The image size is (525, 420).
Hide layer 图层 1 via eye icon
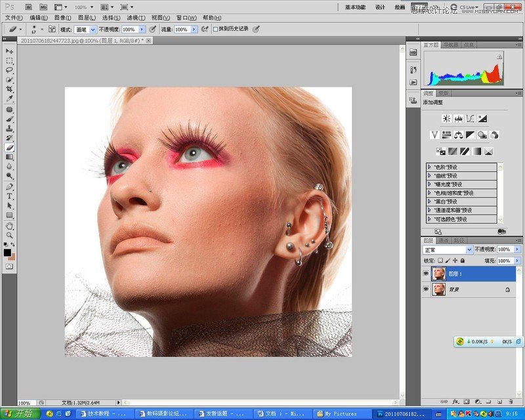425,273
